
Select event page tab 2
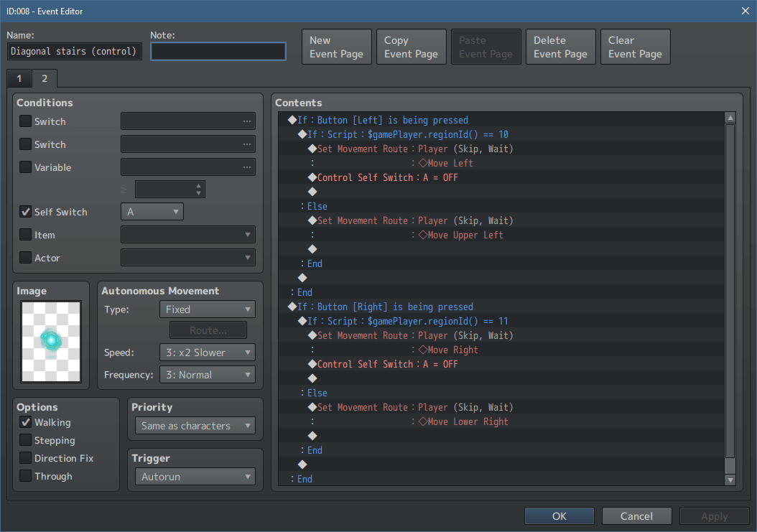[x=43, y=78]
